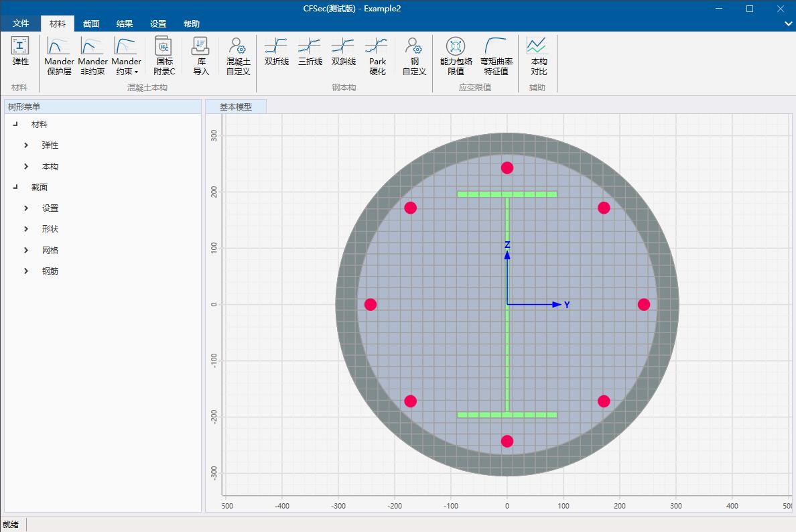This screenshot has width=796, height=532.
Task: Open 国标附录C concrete model
Action: tap(163, 55)
